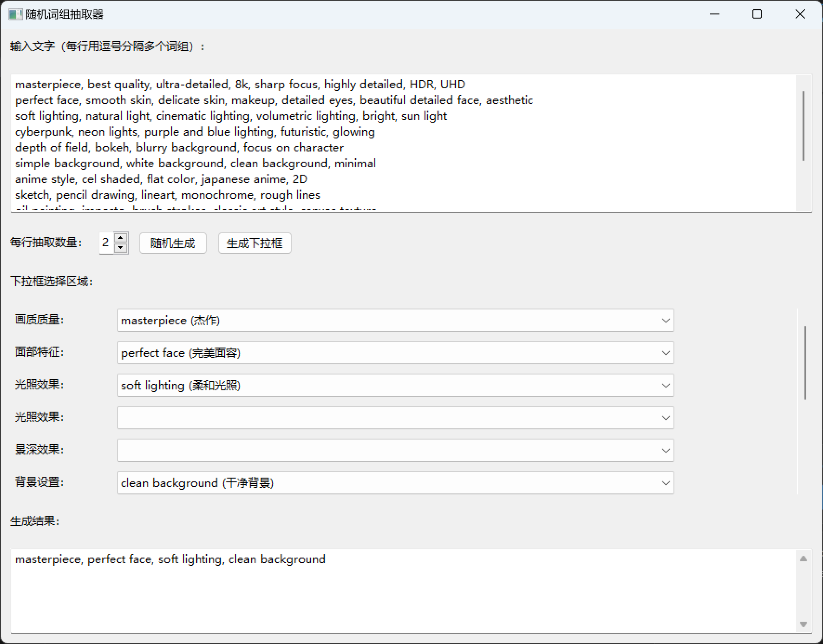Click the dropdown area scrollbar thumb

[x=805, y=363]
